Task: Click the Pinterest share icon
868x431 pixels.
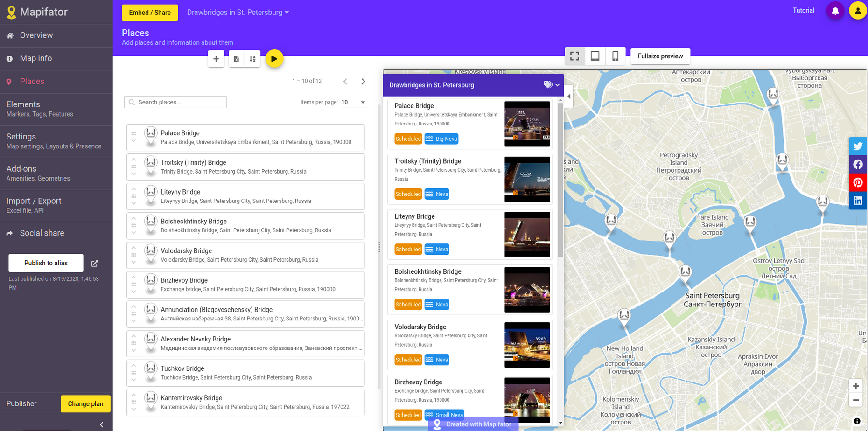Action: click(858, 182)
